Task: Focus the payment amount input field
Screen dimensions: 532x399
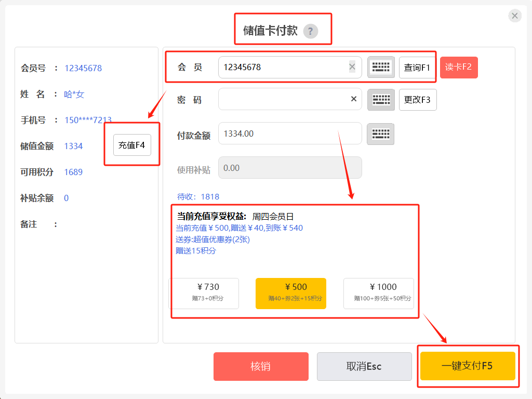Action: pos(289,134)
